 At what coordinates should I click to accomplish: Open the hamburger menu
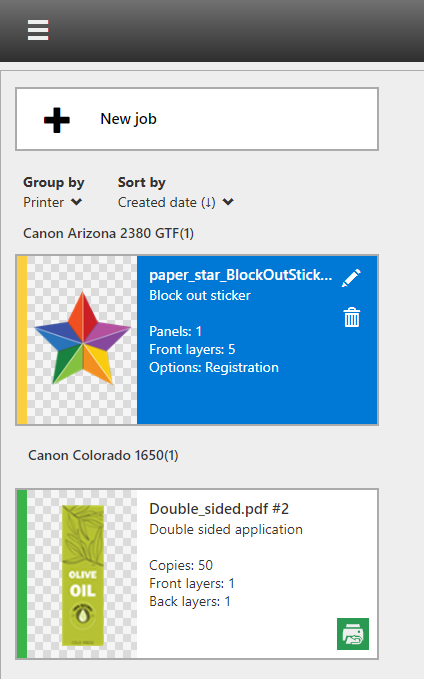coord(38,30)
